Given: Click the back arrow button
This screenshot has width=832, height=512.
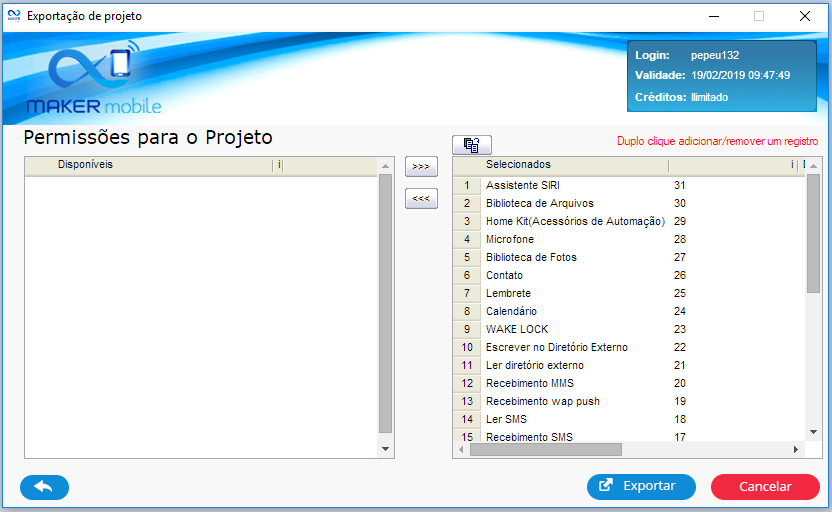Looking at the screenshot, I should (44, 487).
